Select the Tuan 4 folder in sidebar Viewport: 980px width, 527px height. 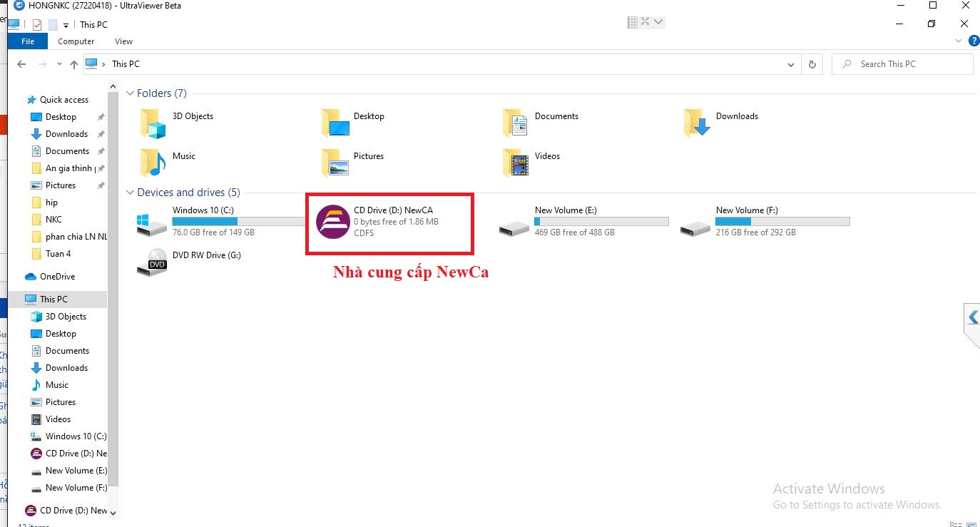tap(58, 254)
